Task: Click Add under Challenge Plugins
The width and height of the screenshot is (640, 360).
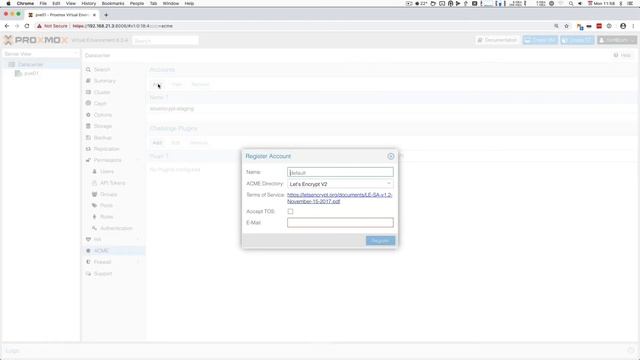Action: point(157,143)
